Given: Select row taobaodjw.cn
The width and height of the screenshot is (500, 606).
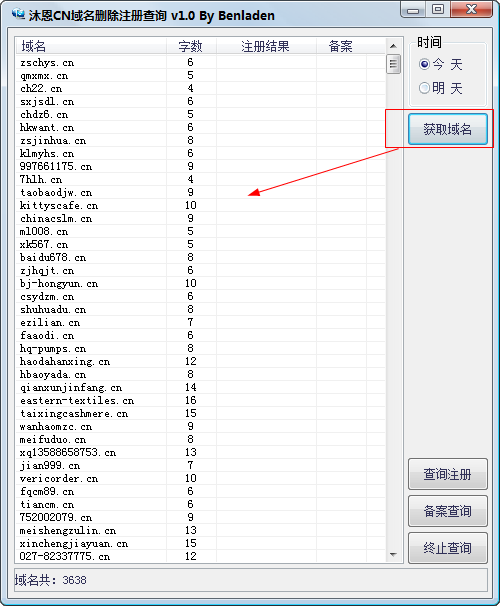Looking at the screenshot, I should [x=201, y=192].
